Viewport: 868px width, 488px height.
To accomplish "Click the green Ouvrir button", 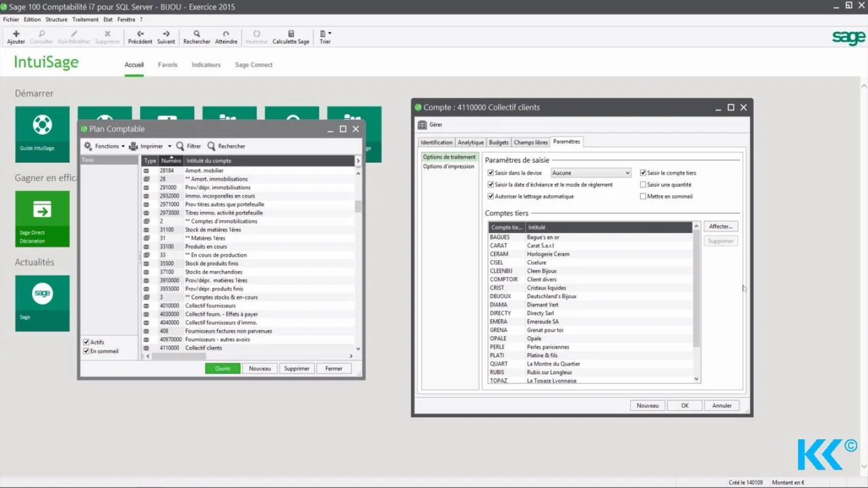I will pyautogui.click(x=222, y=369).
